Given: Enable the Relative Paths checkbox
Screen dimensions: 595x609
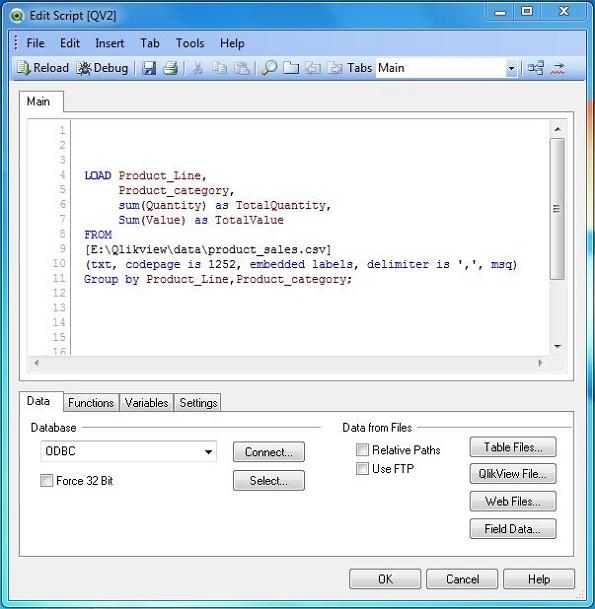Looking at the screenshot, I should pos(362,450).
